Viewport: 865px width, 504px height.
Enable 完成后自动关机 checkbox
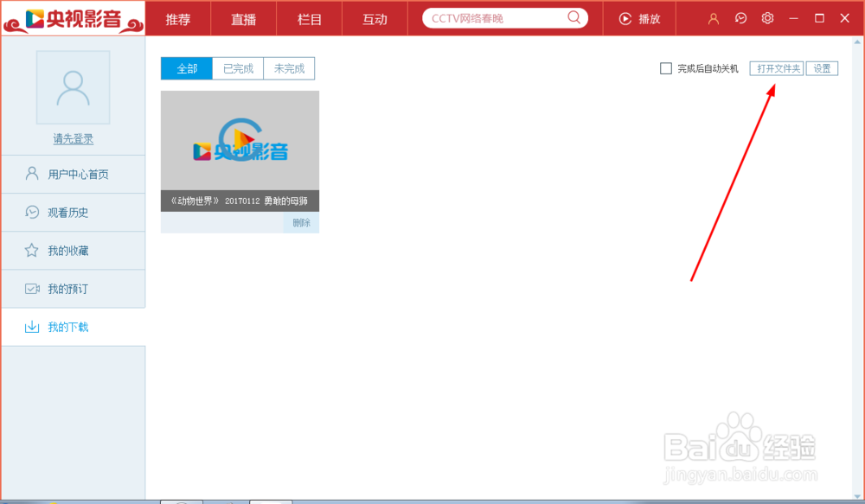[x=666, y=68]
